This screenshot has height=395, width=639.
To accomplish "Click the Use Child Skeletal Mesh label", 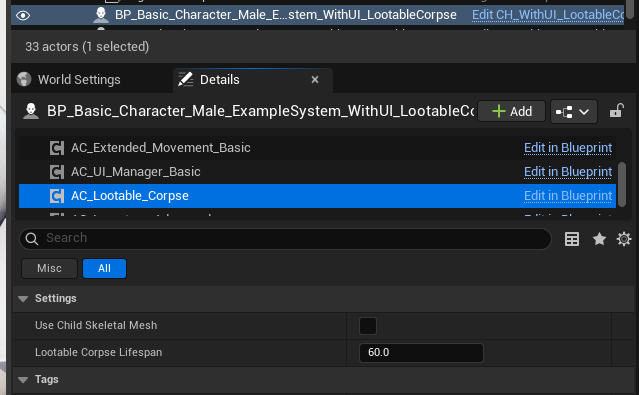I will coord(96,325).
